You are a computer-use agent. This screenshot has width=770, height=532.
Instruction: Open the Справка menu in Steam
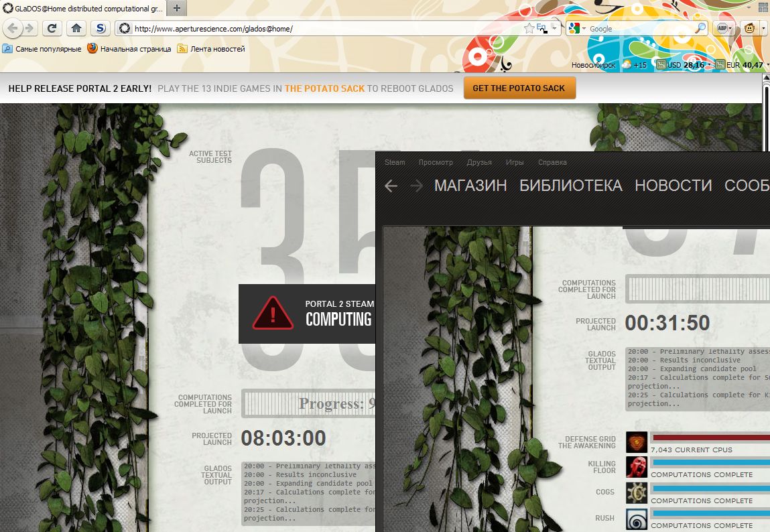pyautogui.click(x=552, y=162)
